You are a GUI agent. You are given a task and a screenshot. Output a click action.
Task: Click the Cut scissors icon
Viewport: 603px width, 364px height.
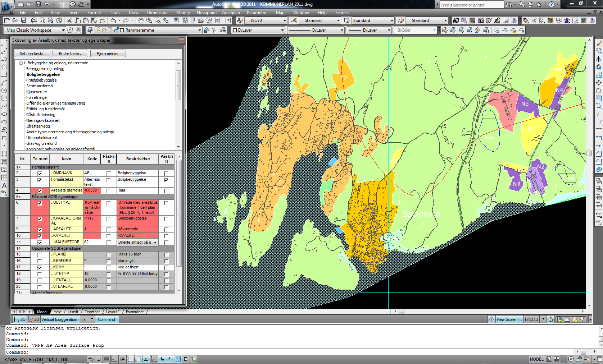[69, 20]
